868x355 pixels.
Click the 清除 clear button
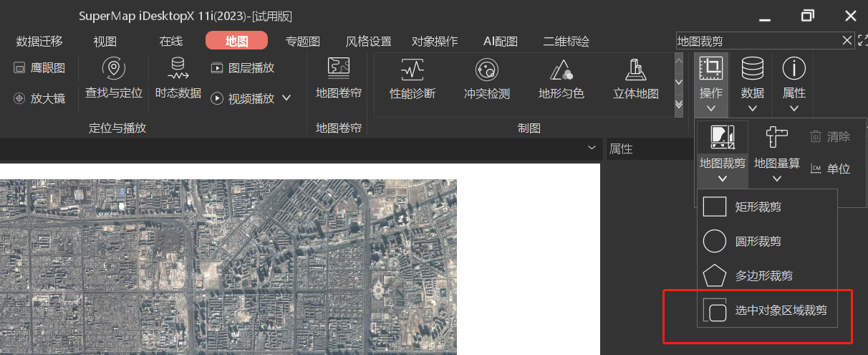point(830,136)
